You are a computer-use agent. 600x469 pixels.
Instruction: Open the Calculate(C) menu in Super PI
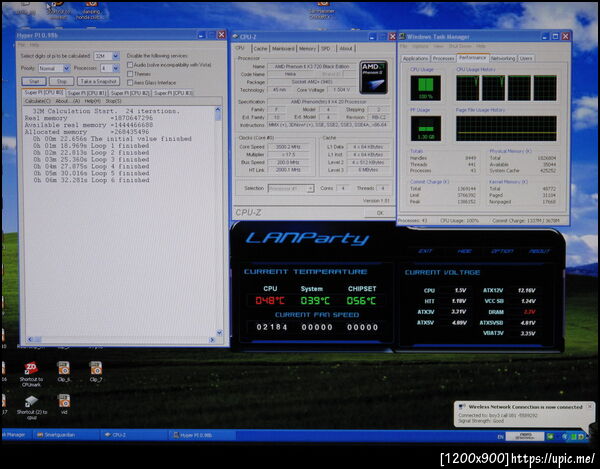click(38, 101)
